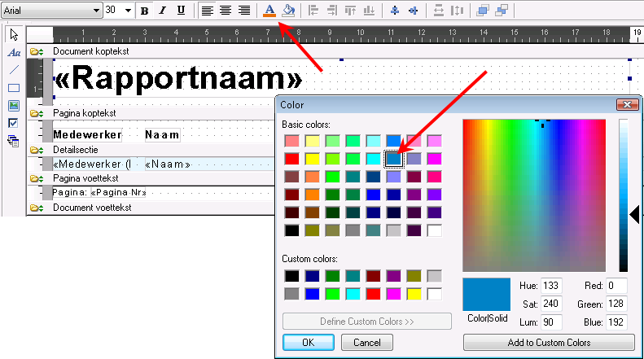Click the Hue value field

coord(551,286)
